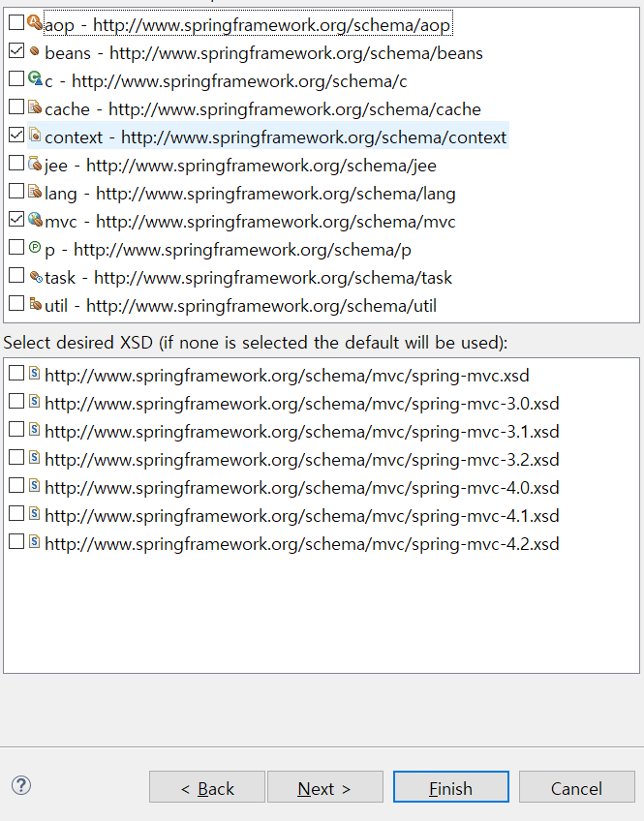Click the spring-mvc-4.1.xsd file icon
The width and height of the screenshot is (644, 821).
click(34, 514)
